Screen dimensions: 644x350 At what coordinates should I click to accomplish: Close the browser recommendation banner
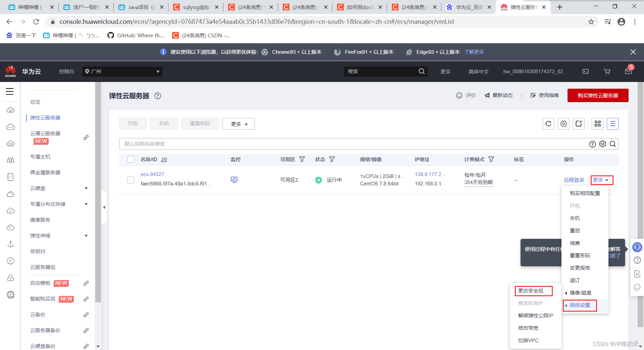point(633,52)
